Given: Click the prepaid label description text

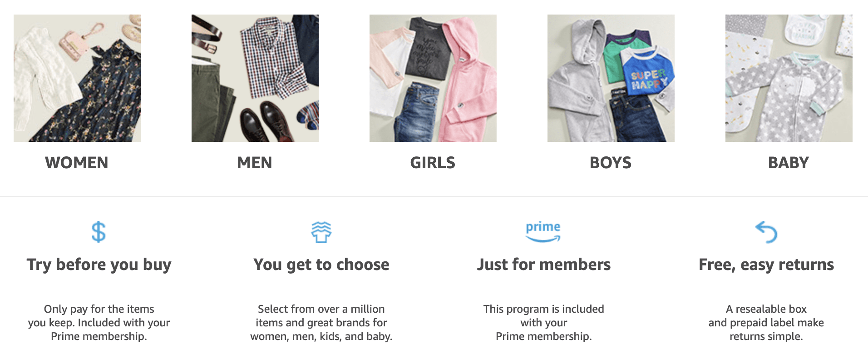Looking at the screenshot, I should [766, 323].
